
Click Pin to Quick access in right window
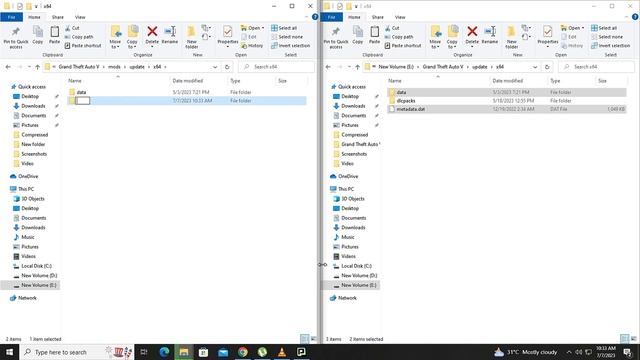click(x=336, y=37)
